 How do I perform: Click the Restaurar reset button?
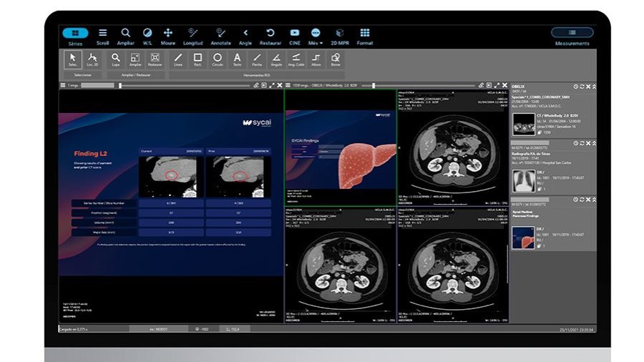pyautogui.click(x=270, y=36)
